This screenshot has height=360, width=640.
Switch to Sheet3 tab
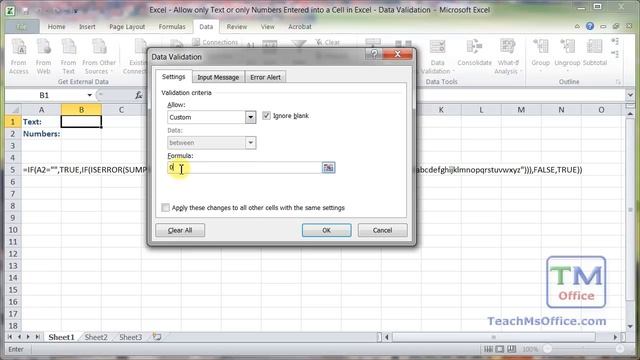click(131, 337)
